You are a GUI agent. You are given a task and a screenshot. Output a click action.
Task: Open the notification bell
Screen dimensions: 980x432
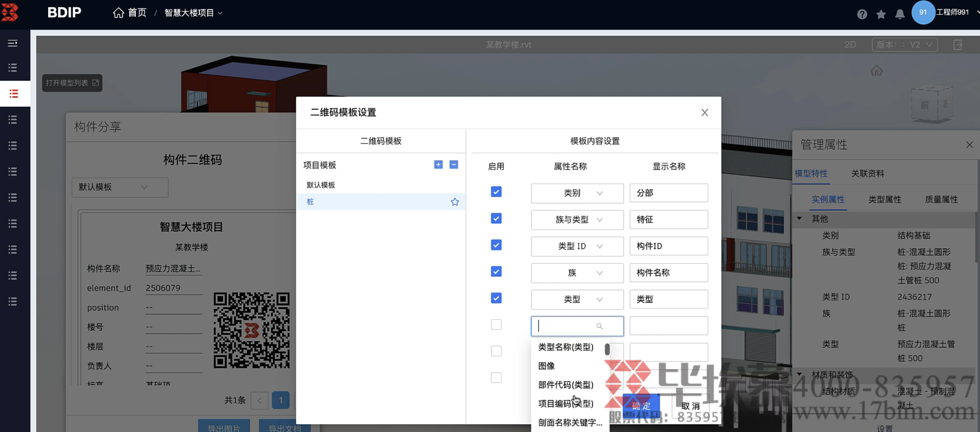click(x=899, y=15)
